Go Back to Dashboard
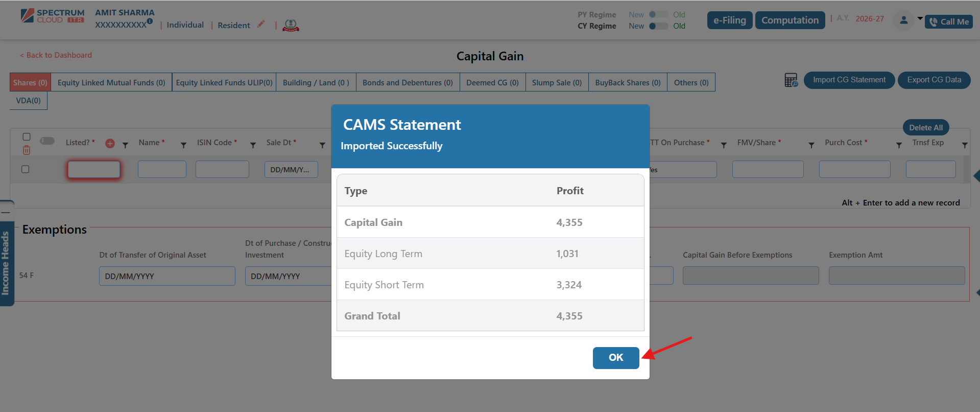Viewport: 980px width, 412px height. (56, 55)
